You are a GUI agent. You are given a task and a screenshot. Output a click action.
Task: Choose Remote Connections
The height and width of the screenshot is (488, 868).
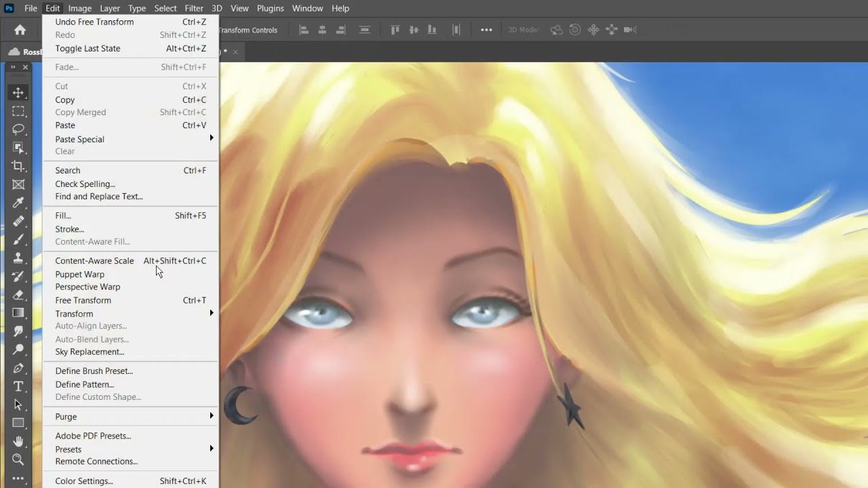(131, 462)
